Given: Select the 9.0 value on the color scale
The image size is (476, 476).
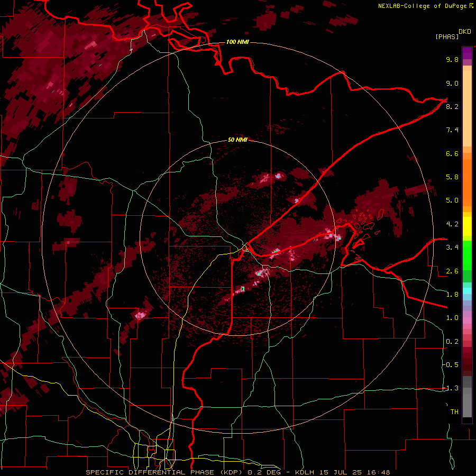Looking at the screenshot, I should click(x=452, y=83).
